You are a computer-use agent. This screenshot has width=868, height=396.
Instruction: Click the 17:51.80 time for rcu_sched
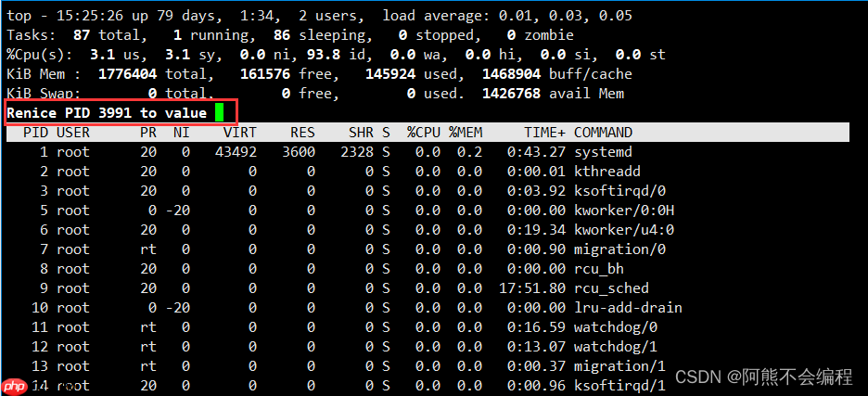[x=532, y=288]
